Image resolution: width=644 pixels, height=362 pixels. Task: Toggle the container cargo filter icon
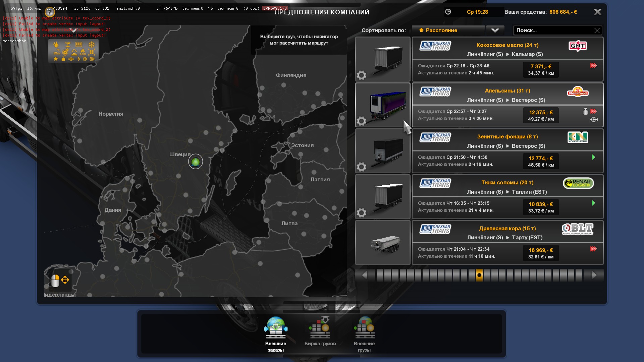[x=78, y=44]
